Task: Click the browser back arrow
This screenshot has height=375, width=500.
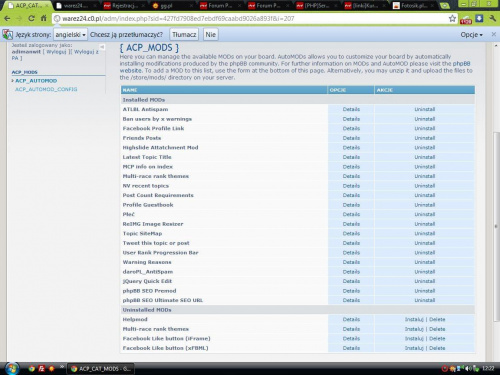Action: click(x=7, y=18)
